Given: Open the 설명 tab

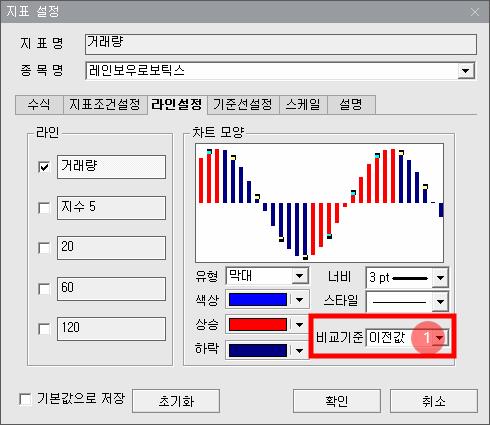Looking at the screenshot, I should pyautogui.click(x=351, y=105).
